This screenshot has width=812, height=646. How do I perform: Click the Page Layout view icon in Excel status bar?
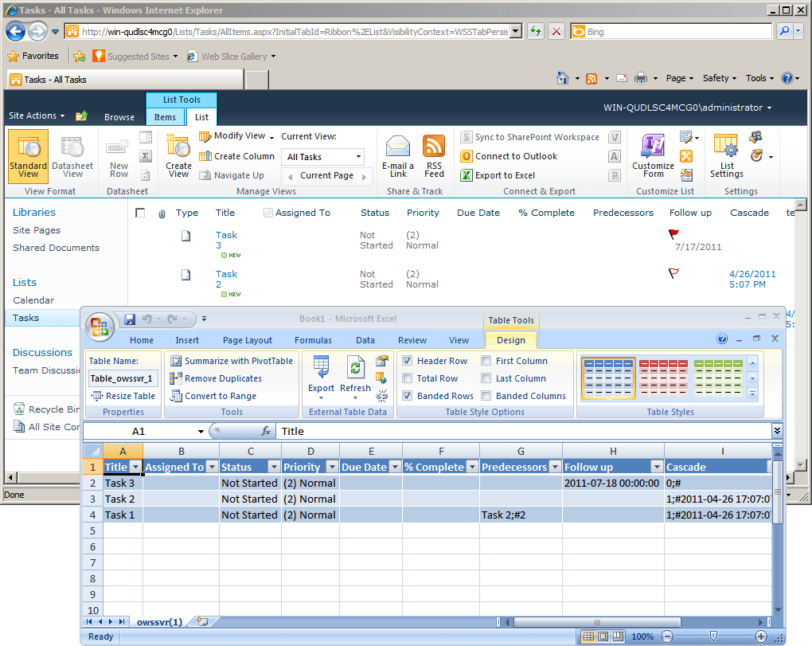[603, 636]
